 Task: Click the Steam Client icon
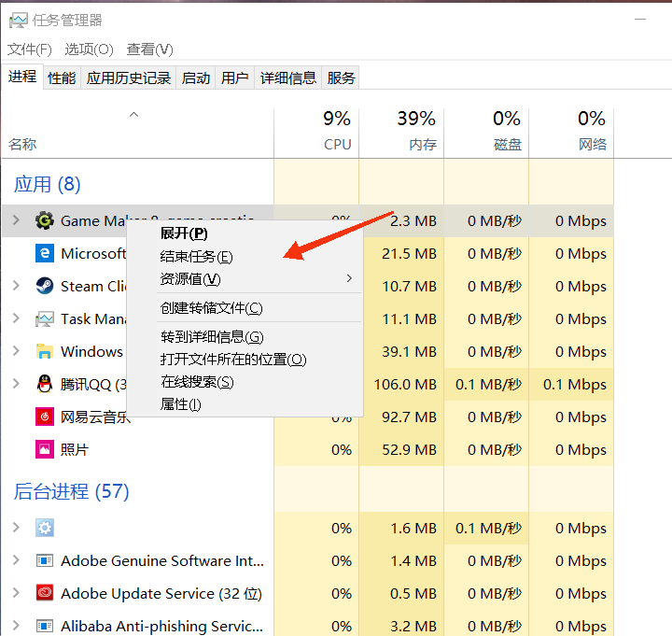(x=45, y=286)
